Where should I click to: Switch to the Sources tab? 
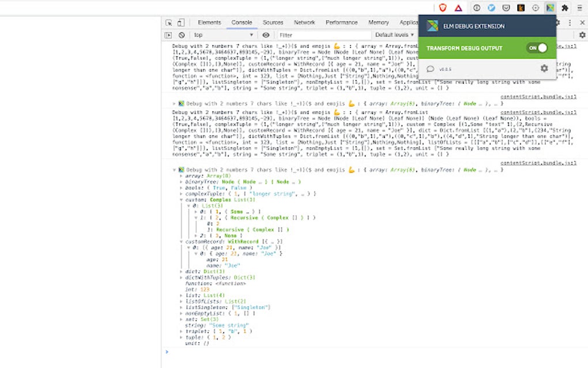click(273, 22)
